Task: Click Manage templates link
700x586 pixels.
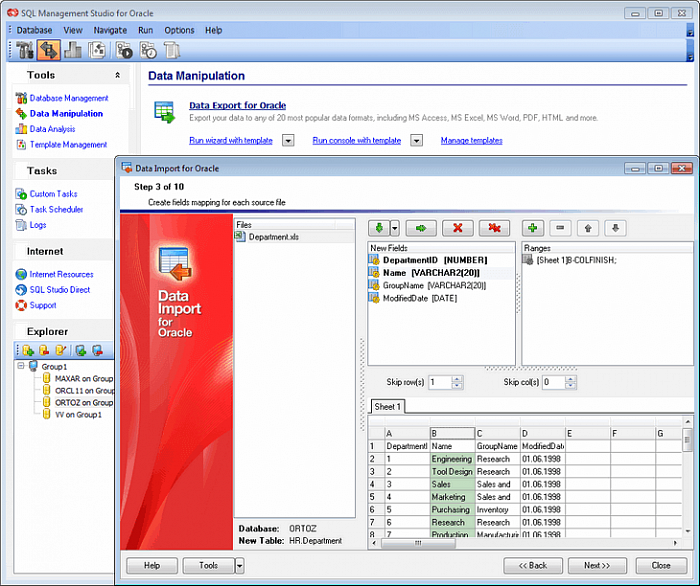Action: 471,141
